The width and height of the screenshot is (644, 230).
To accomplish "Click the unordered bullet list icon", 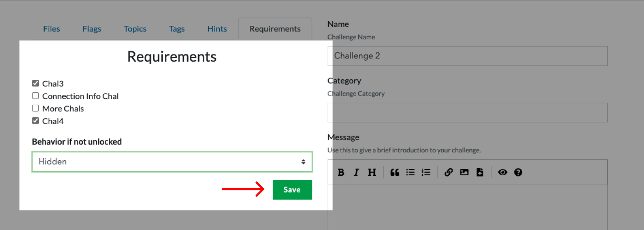I will pyautogui.click(x=410, y=172).
